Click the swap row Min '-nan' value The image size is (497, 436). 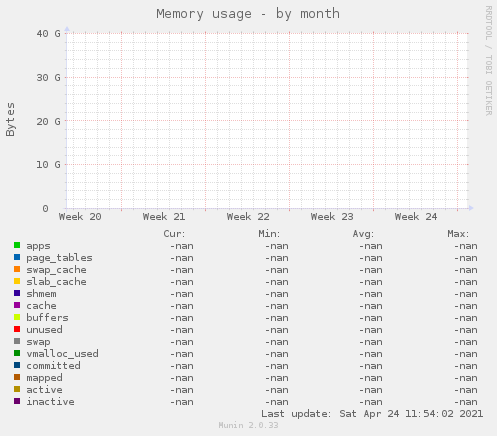pyautogui.click(x=277, y=342)
